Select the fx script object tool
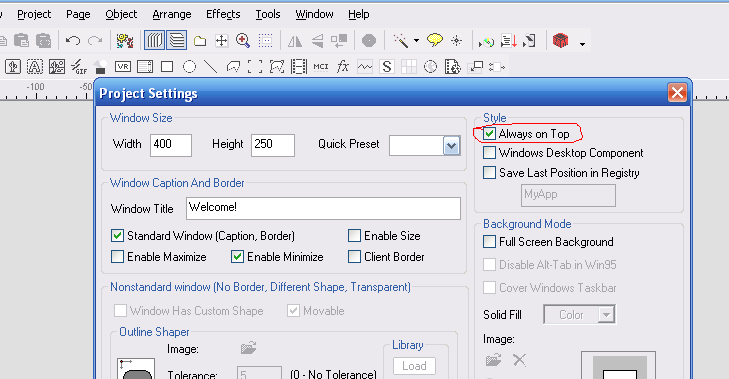The height and width of the screenshot is (379, 729). (x=343, y=67)
